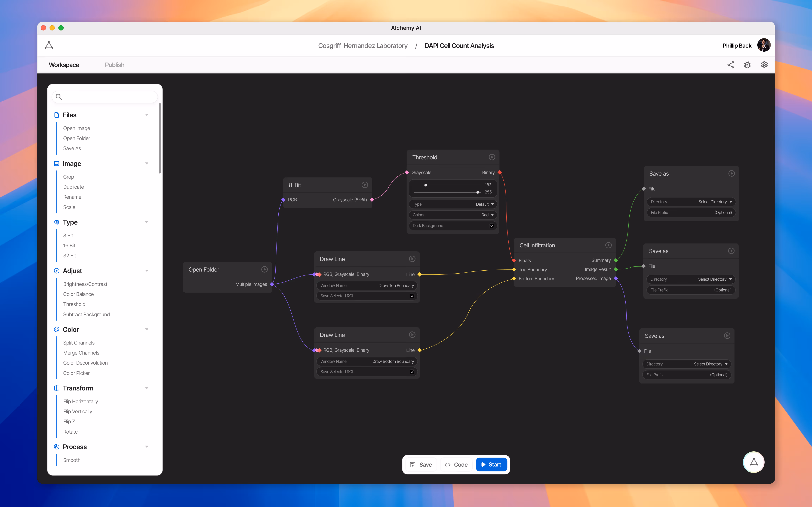The image size is (812, 507).
Task: Open workspace settings gear icon
Action: 764,65
